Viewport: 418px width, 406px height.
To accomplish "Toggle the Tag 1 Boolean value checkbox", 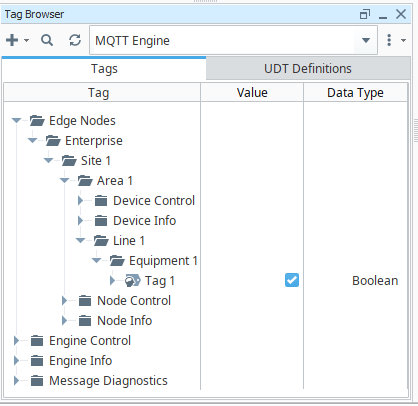I will [x=292, y=280].
